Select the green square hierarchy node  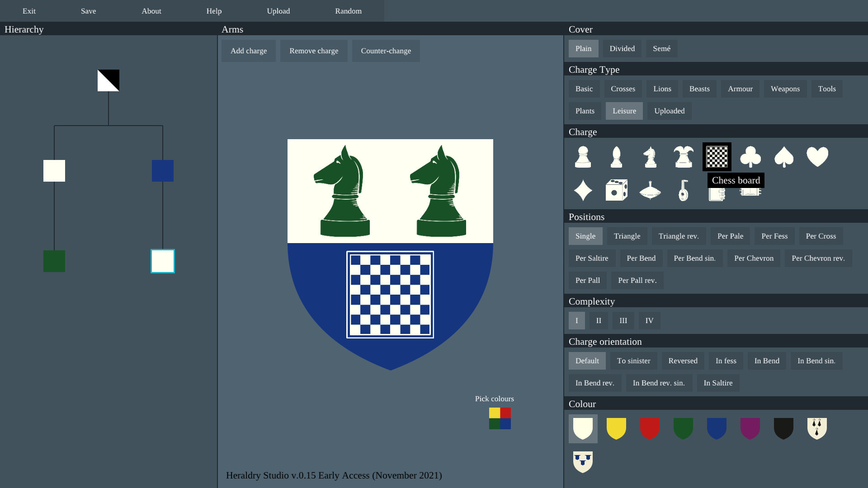point(54,261)
